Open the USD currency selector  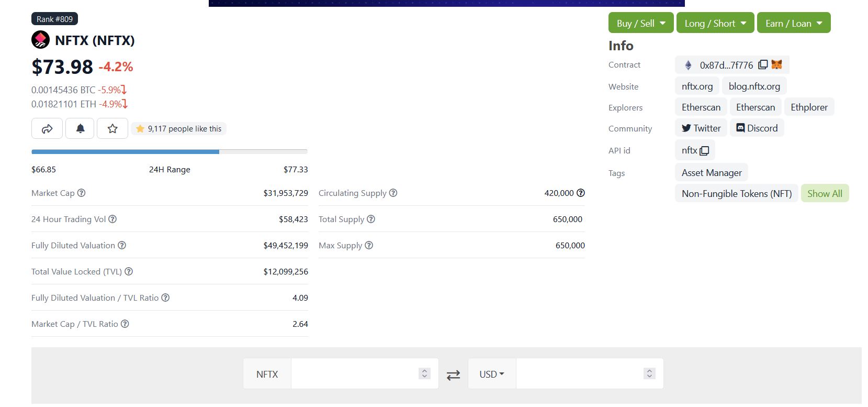(x=492, y=374)
